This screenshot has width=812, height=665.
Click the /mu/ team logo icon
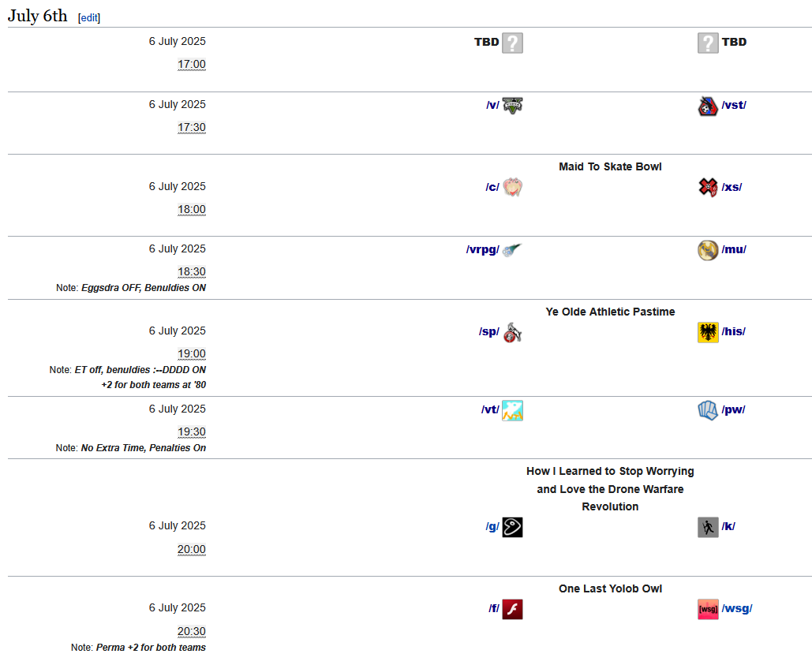(708, 250)
